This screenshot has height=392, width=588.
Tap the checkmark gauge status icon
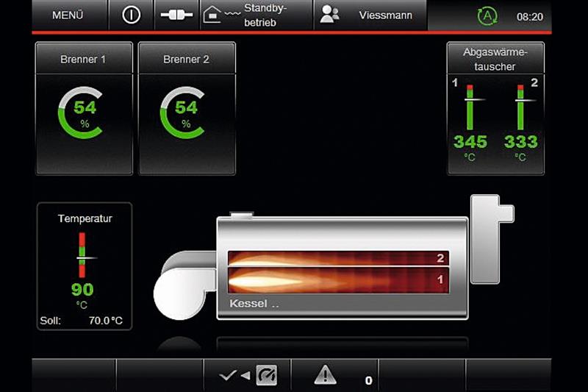[x=248, y=375]
